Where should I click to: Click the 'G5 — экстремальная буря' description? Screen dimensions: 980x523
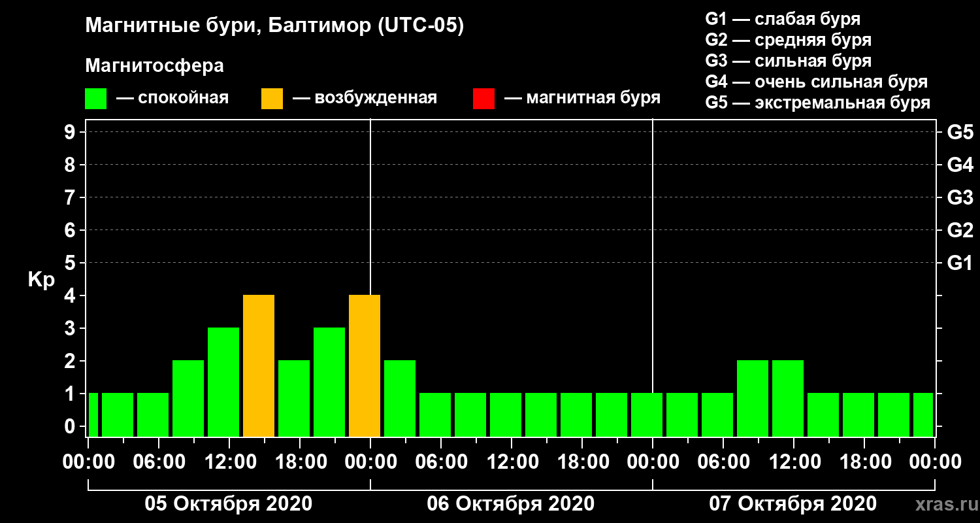point(818,103)
